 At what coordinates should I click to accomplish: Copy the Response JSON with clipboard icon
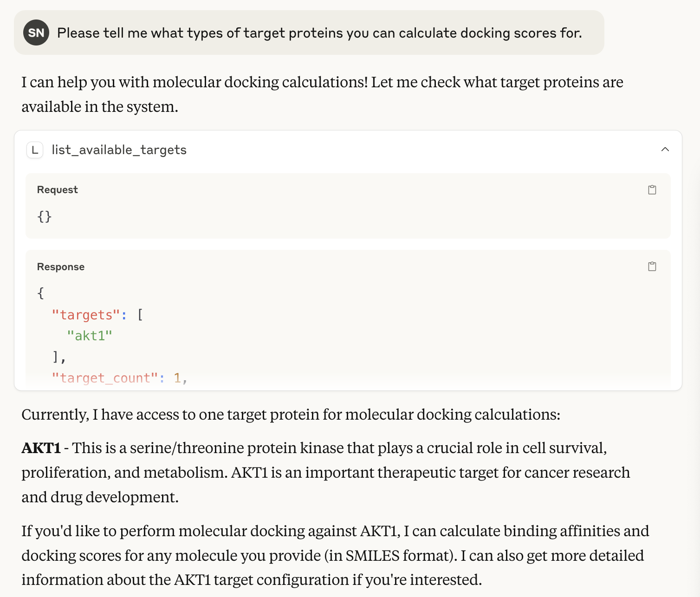point(652,266)
